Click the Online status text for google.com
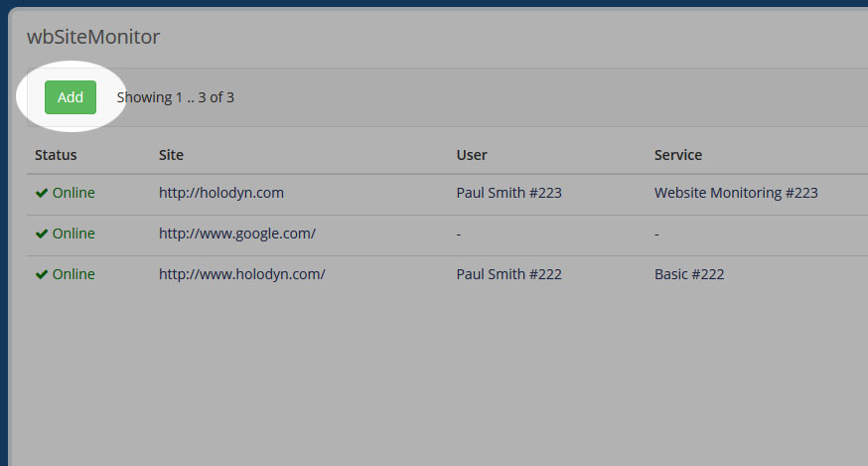Image resolution: width=868 pixels, height=466 pixels. coord(73,233)
